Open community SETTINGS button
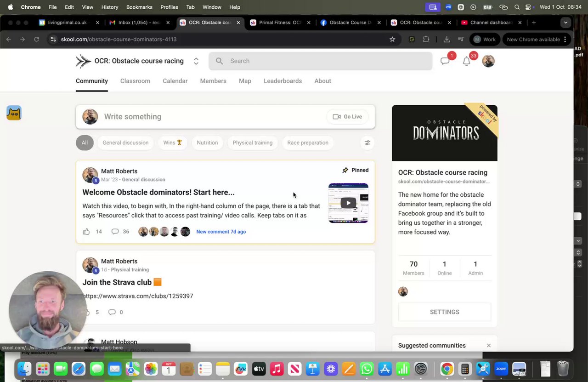This screenshot has width=588, height=382. 444,312
